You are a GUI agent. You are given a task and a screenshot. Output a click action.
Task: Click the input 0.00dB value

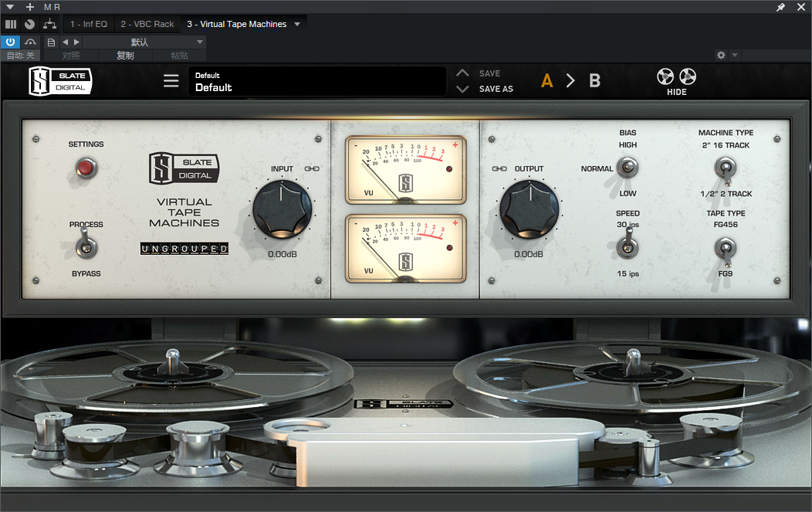[x=283, y=254]
